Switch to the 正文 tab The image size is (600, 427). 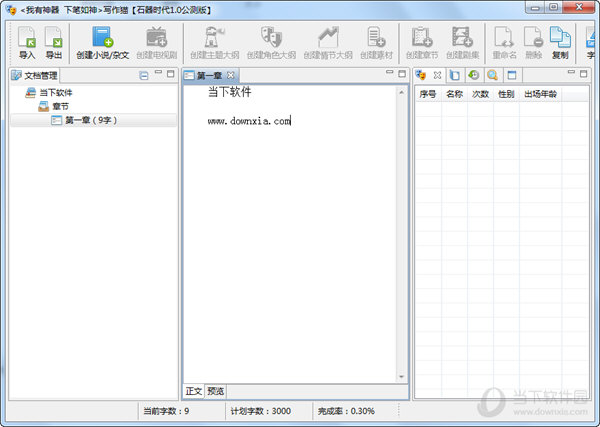[194, 391]
